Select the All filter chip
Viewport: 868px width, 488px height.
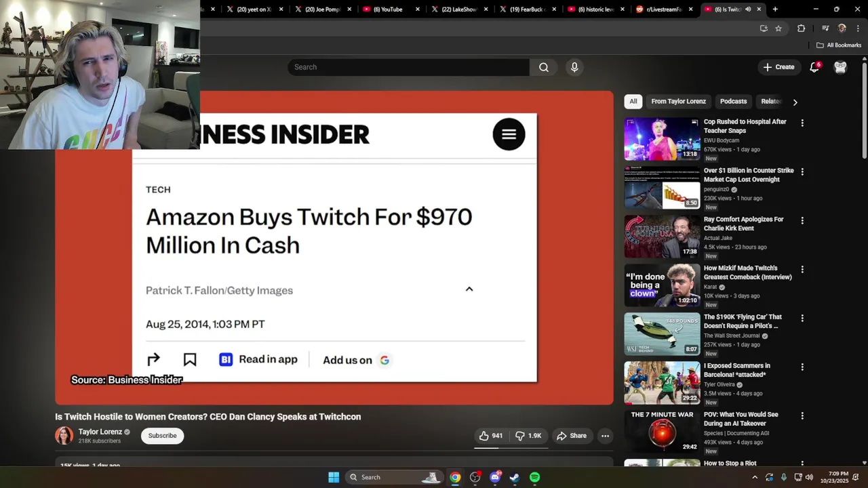click(633, 102)
